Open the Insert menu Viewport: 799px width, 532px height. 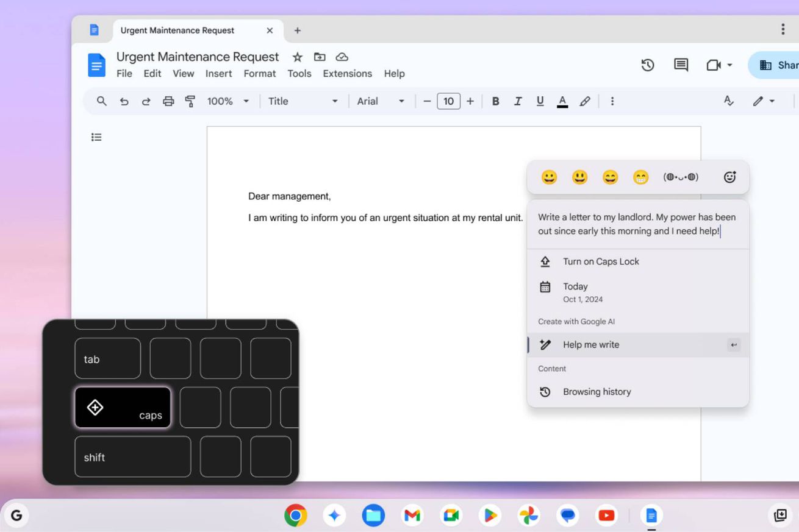tap(218, 73)
